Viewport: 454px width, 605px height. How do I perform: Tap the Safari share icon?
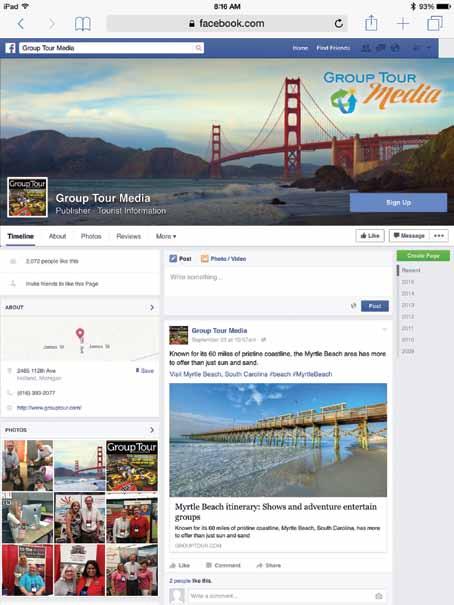click(371, 23)
